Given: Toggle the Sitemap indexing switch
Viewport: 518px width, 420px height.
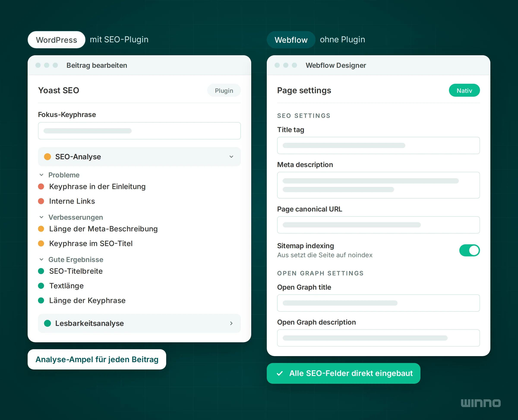Looking at the screenshot, I should 469,250.
